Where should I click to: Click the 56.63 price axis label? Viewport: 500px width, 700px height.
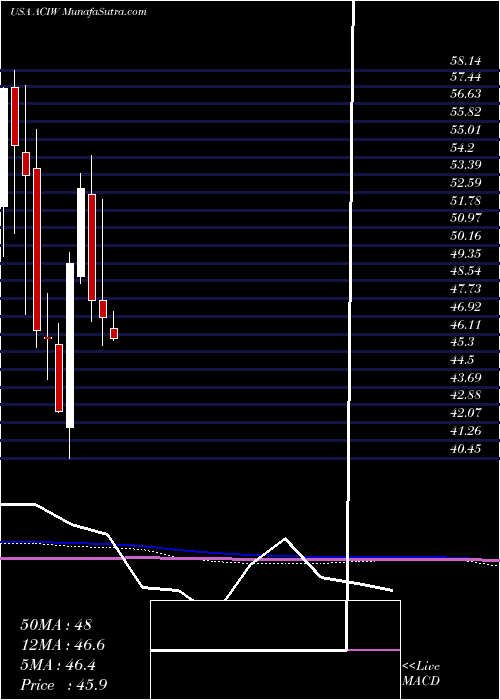pos(466,94)
